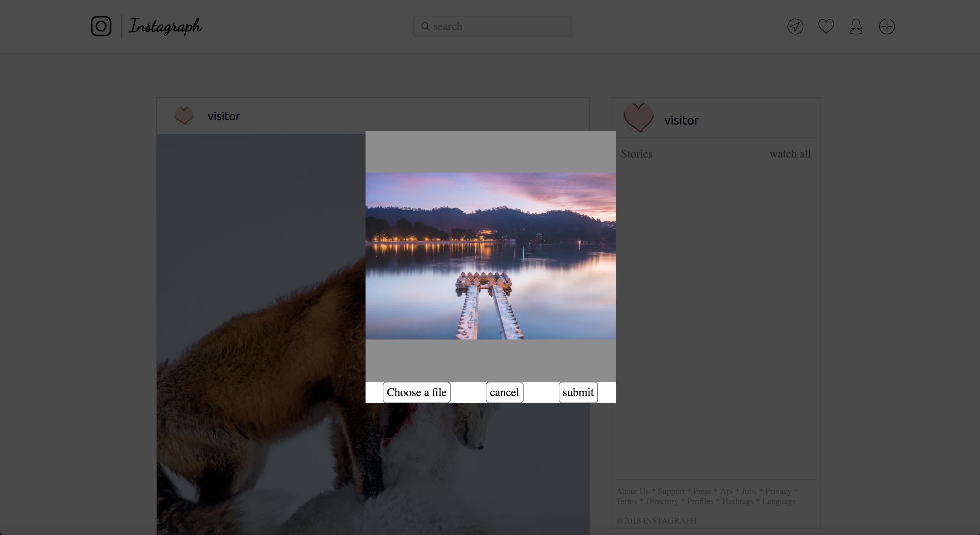
Task: Click the Instagraph camera logo icon
Action: pyautogui.click(x=101, y=26)
